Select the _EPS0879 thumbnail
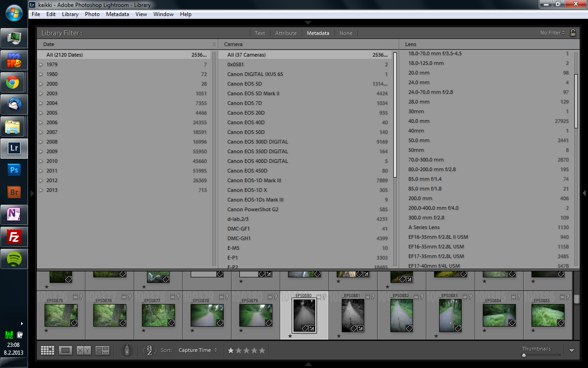Screen dimensions: 588x368 255,315
